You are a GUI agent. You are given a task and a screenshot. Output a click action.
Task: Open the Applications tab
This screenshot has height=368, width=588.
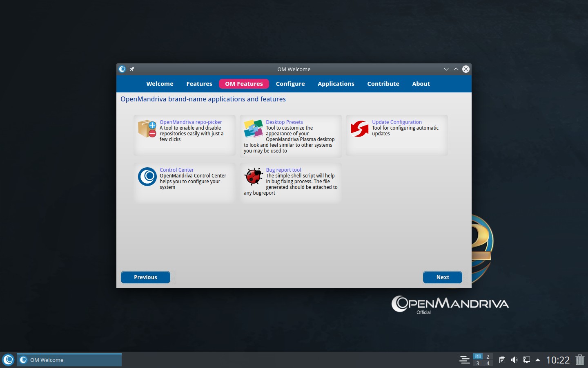click(x=336, y=84)
